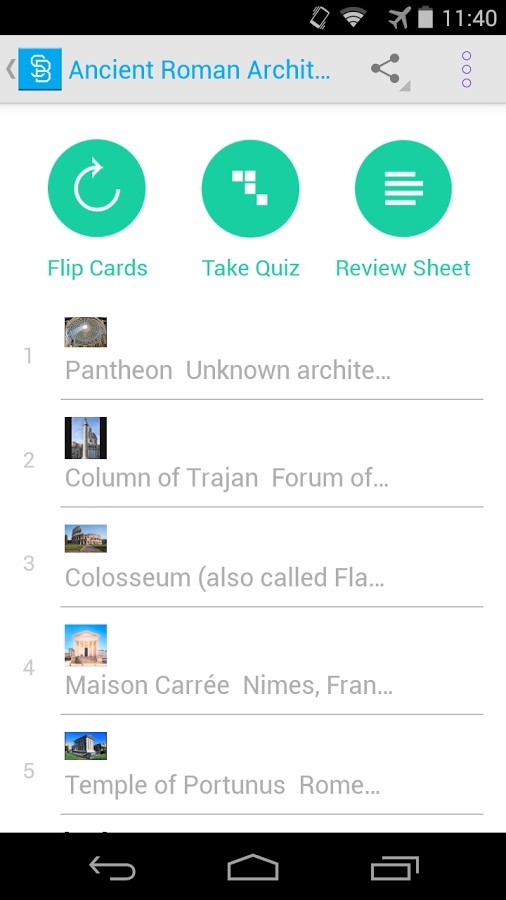Open the Colosseum card thumbnail
Viewport: 506px width, 900px height.
coord(85,538)
